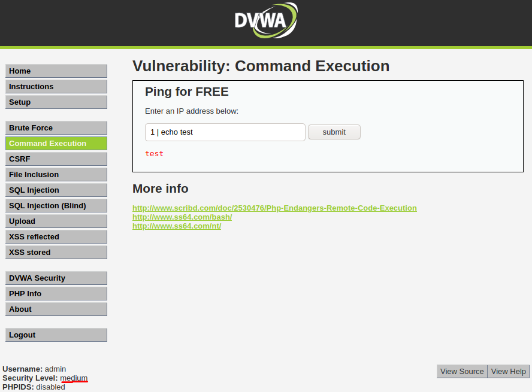The width and height of the screenshot is (532, 392).
Task: Navigate to SQL Injection page
Action: 56,190
